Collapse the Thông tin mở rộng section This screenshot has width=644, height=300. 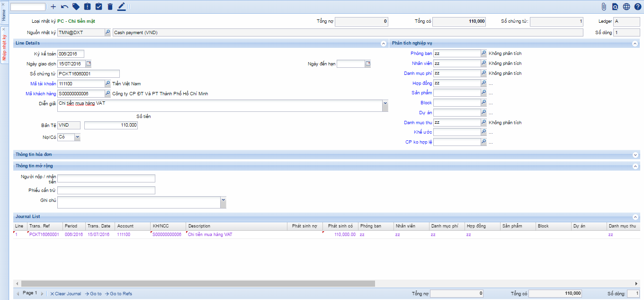click(635, 166)
